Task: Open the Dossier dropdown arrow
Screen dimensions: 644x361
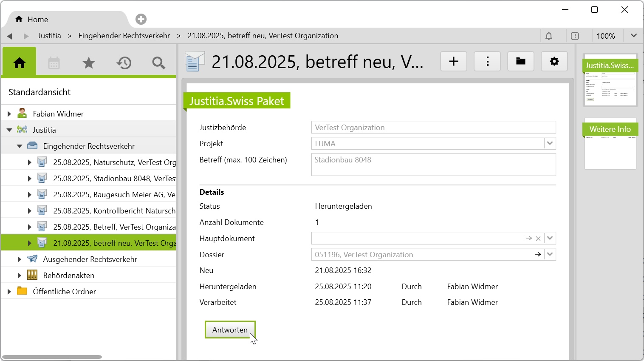Action: pos(550,254)
